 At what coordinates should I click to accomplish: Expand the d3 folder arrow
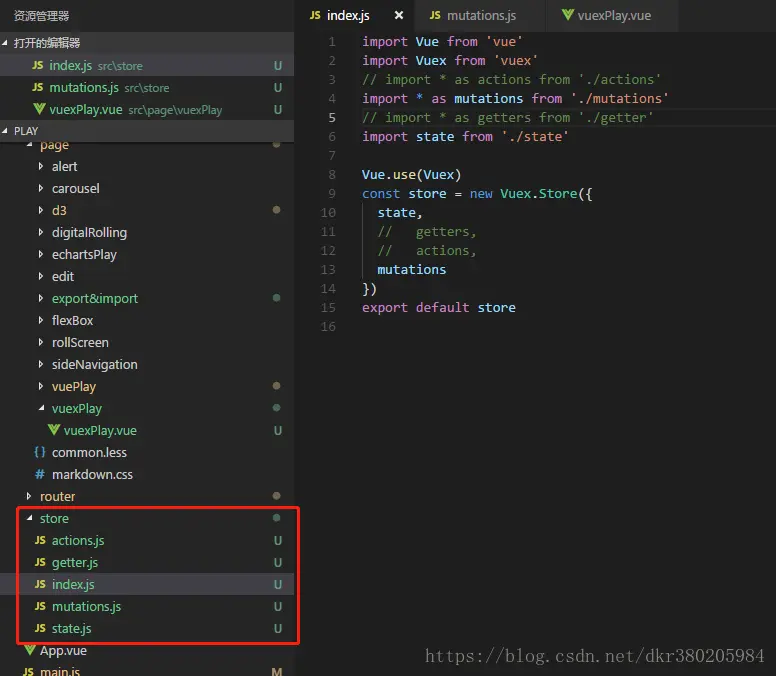click(x=41, y=210)
